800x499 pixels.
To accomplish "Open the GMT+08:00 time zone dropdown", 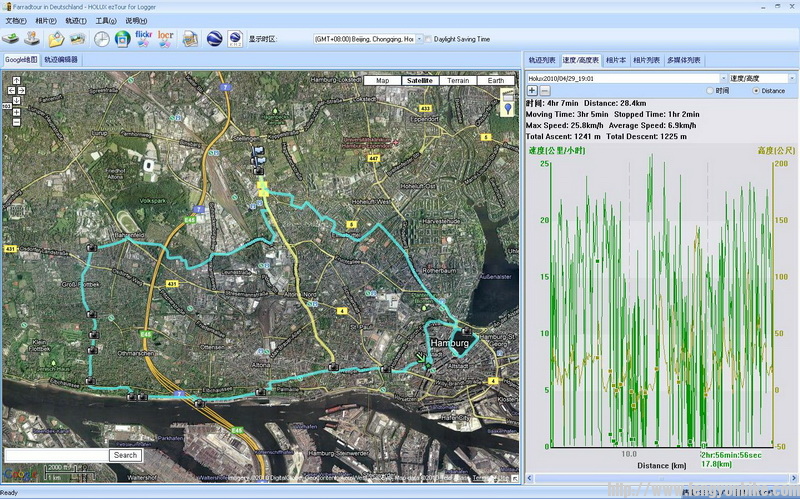I will pos(365,39).
